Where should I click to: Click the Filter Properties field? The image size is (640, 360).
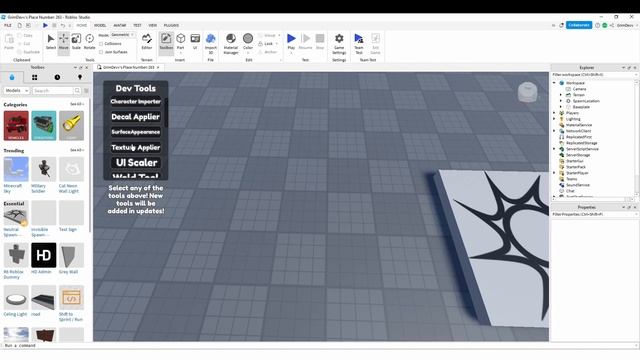[x=593, y=214]
